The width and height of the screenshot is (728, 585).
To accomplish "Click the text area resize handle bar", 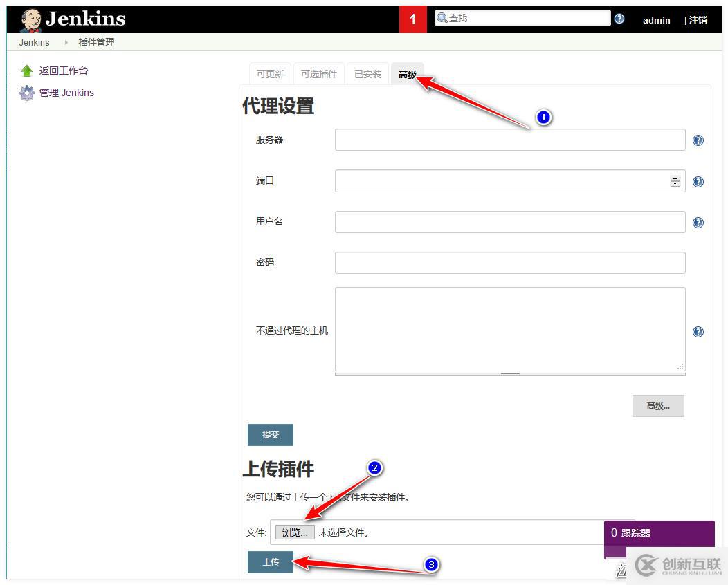I will (x=510, y=374).
